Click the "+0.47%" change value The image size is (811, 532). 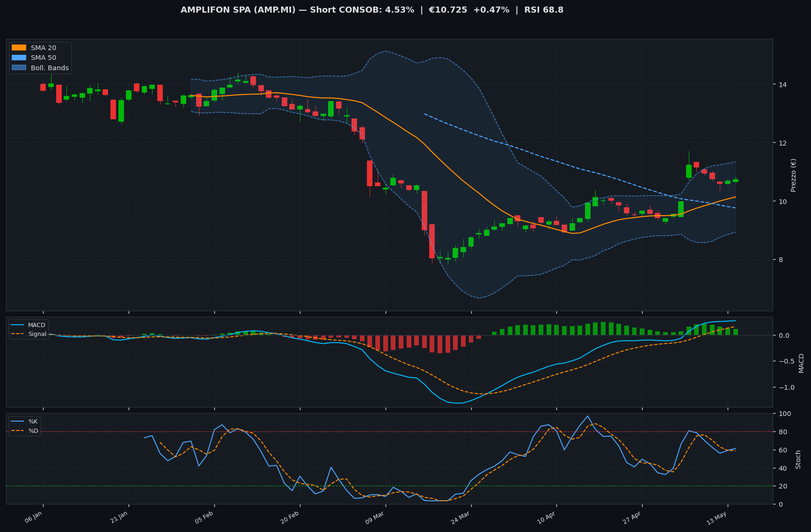[492, 10]
